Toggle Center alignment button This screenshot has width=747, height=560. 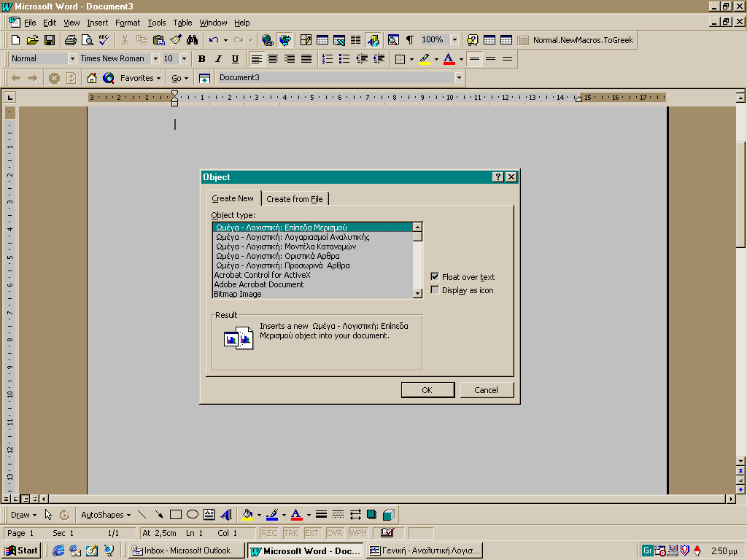click(273, 59)
